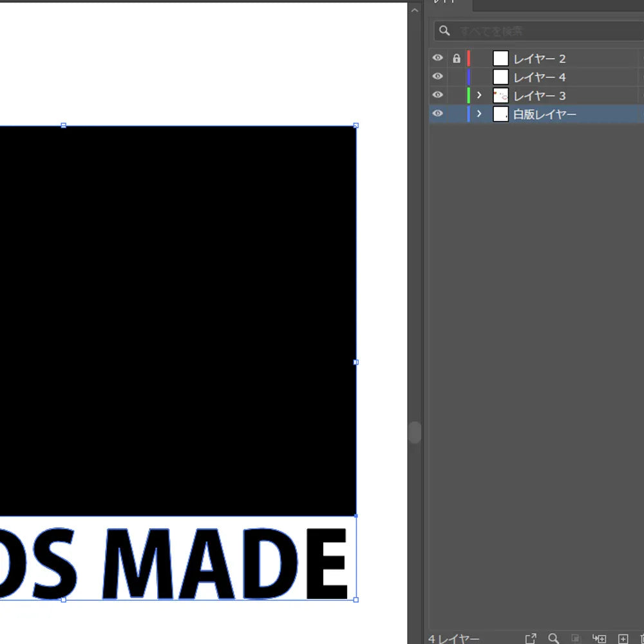Expand レイヤー 3 contents
644x644 pixels.
[x=479, y=95]
